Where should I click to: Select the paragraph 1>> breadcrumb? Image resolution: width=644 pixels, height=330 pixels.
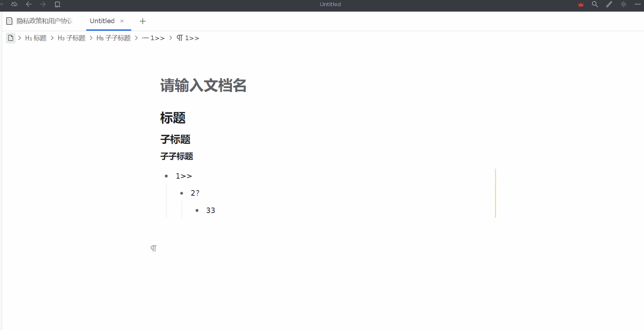188,38
